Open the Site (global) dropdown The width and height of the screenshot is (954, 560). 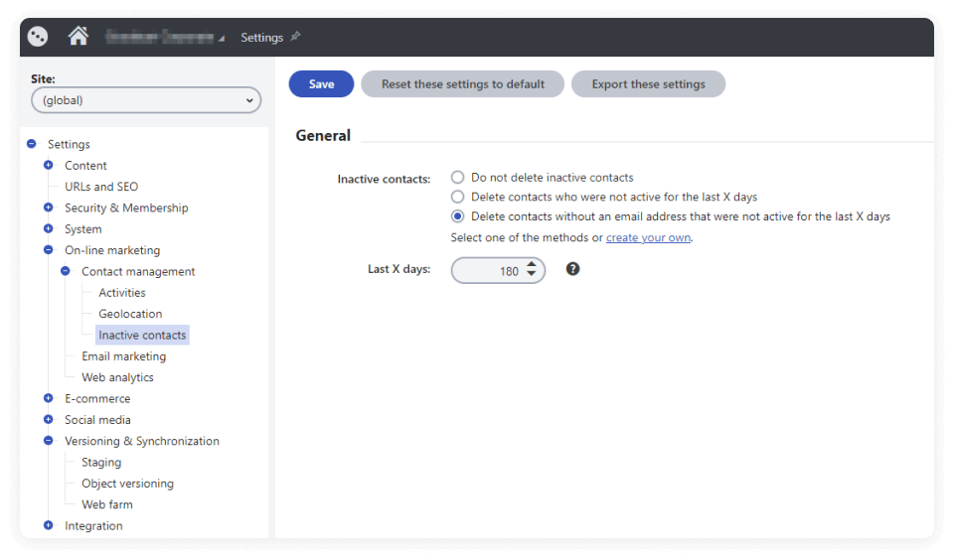click(145, 100)
